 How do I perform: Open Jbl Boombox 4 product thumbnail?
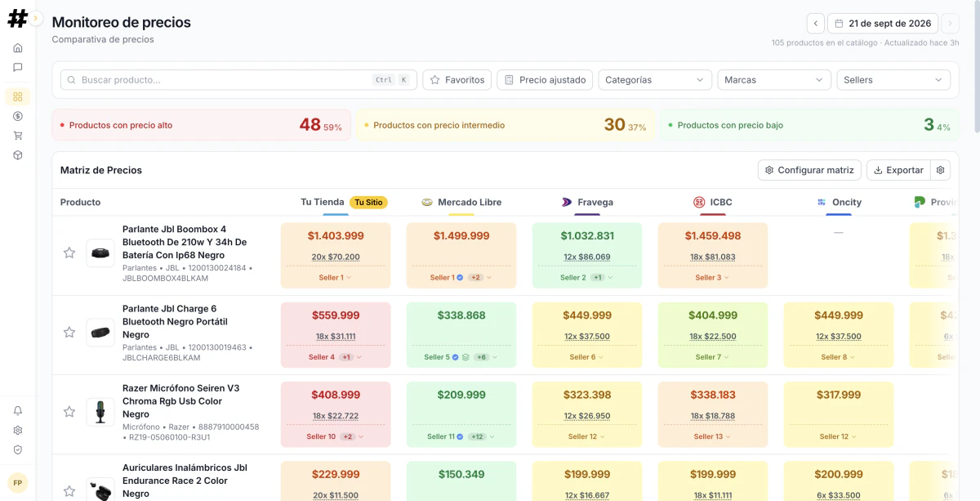click(100, 253)
